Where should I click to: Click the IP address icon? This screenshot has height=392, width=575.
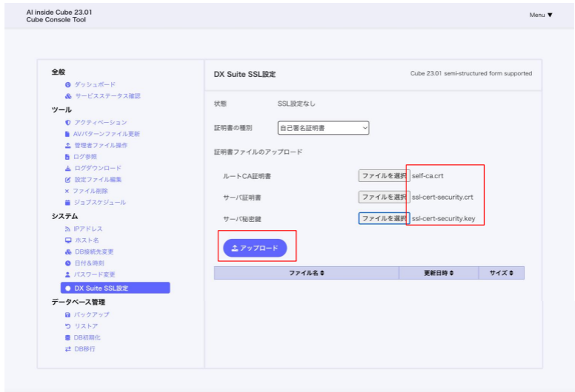tap(68, 229)
